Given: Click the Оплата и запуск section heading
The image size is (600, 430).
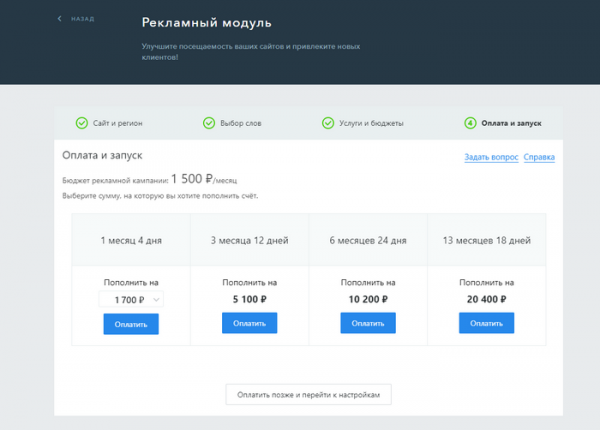Looking at the screenshot, I should pyautogui.click(x=102, y=155).
